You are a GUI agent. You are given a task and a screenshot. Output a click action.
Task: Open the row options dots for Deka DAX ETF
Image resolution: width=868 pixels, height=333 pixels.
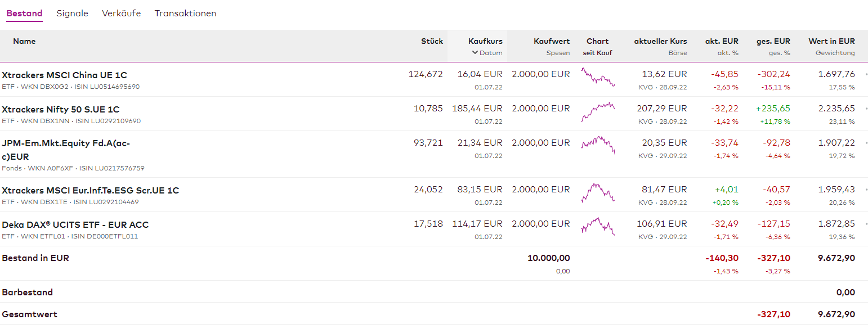click(866, 224)
